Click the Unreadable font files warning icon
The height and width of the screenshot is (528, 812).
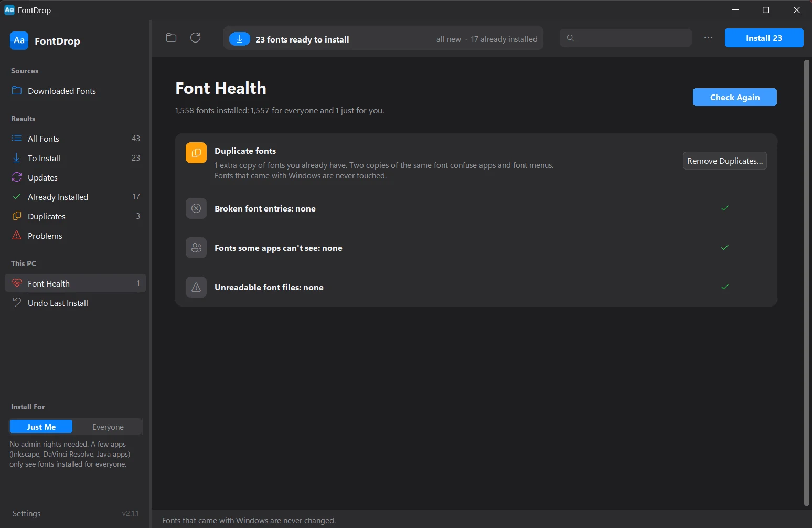coord(196,287)
